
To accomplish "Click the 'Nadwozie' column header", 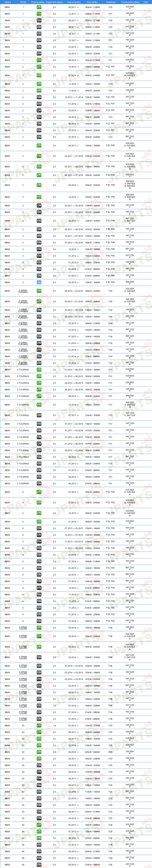I will 111,2.
